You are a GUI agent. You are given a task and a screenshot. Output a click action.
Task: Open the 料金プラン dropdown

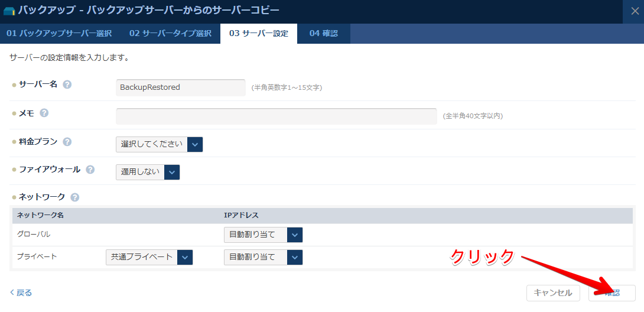point(160,144)
